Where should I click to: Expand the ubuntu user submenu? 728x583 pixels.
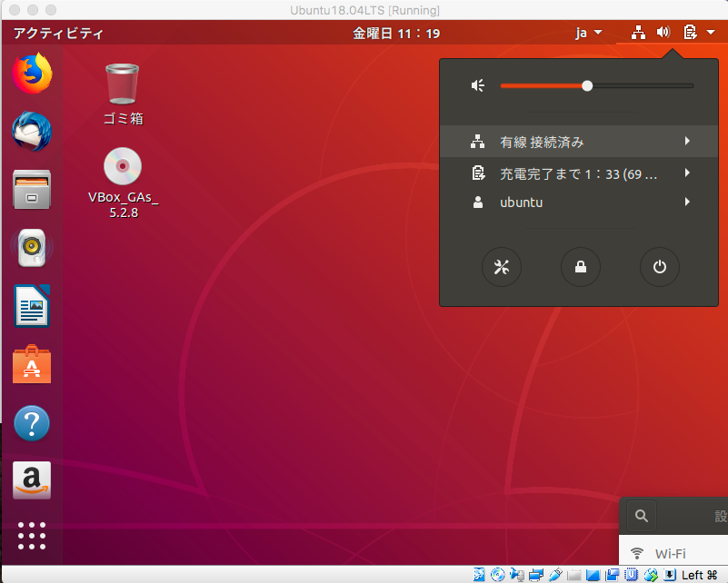coord(579,203)
